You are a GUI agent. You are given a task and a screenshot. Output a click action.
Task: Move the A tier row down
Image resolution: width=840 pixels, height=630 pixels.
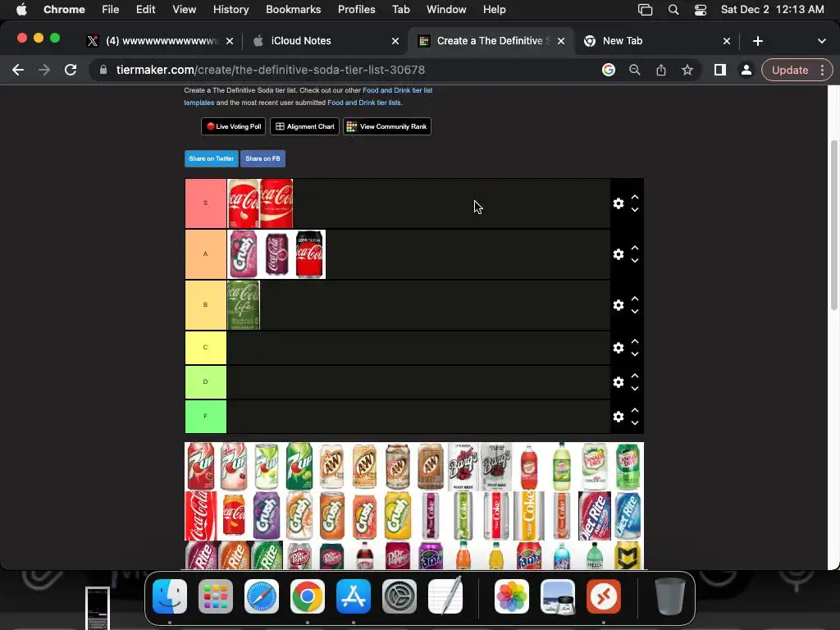[635, 261]
